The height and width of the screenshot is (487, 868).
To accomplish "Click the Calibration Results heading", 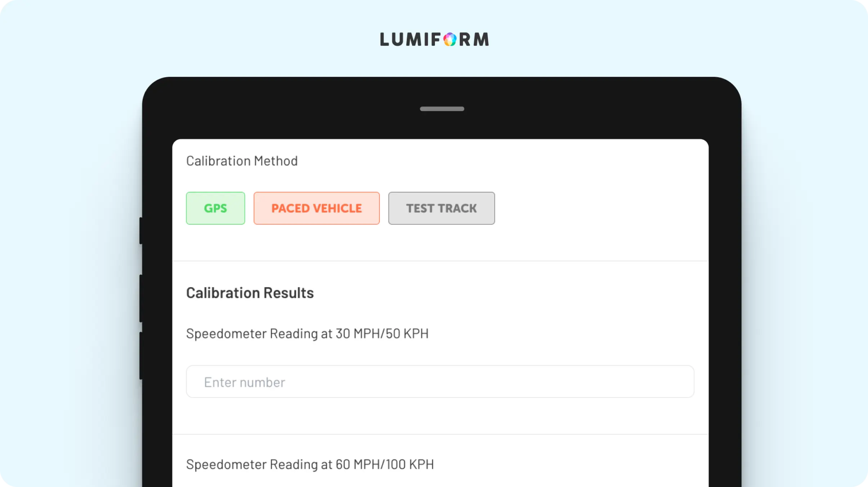I will 250,293.
